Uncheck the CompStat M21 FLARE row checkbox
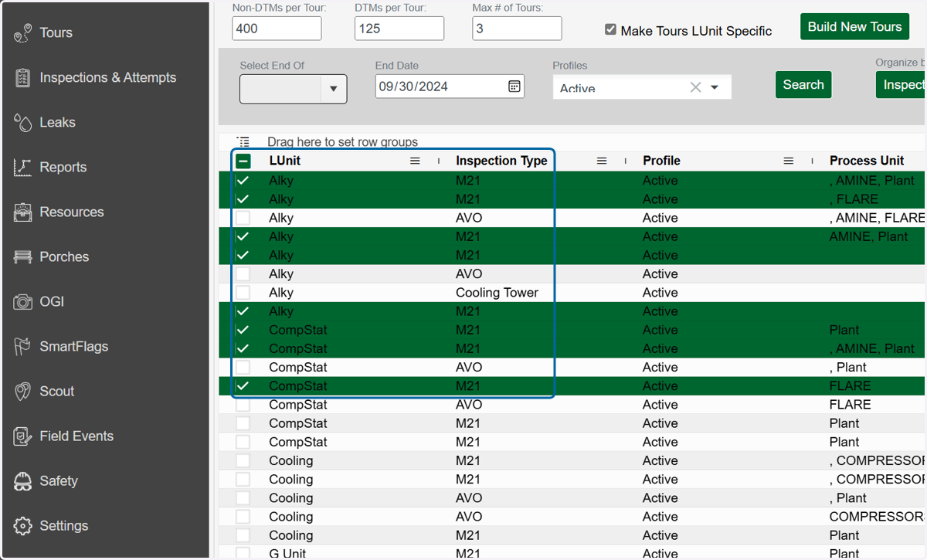 pos(243,386)
